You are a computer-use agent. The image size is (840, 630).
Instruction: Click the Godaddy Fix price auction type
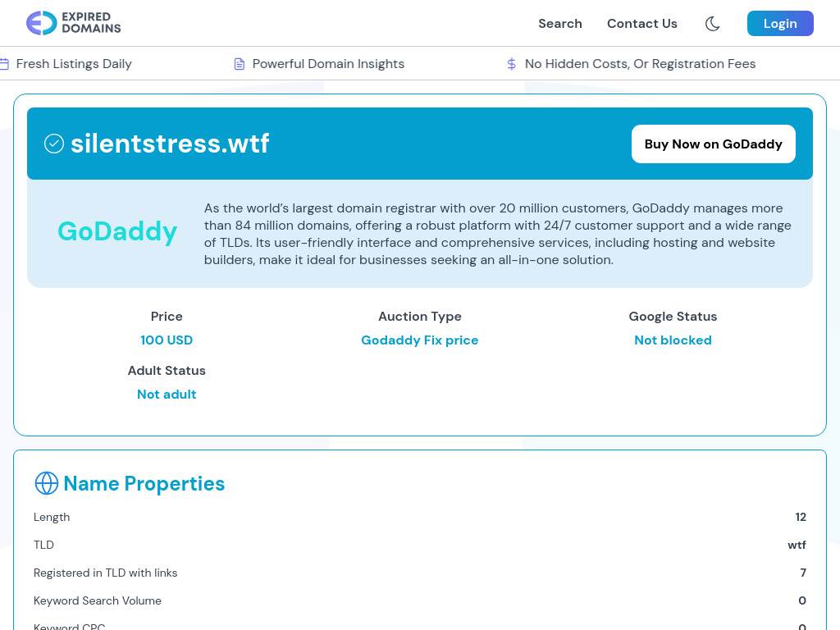[x=419, y=340]
